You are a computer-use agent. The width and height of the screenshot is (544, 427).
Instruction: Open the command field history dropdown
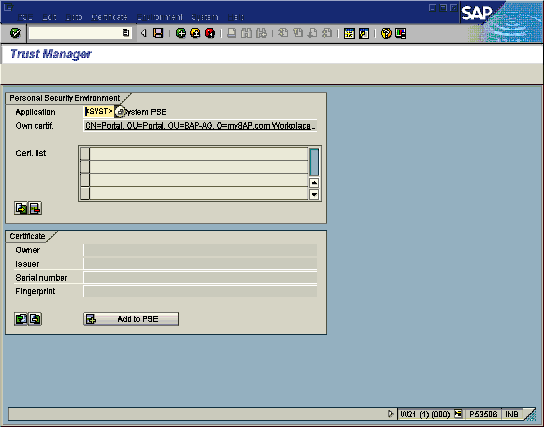pos(126,33)
